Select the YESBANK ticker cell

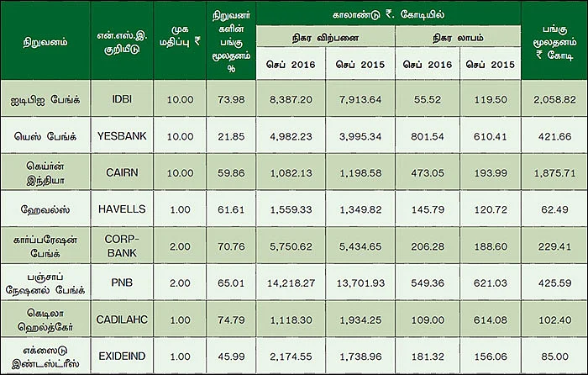(122, 136)
